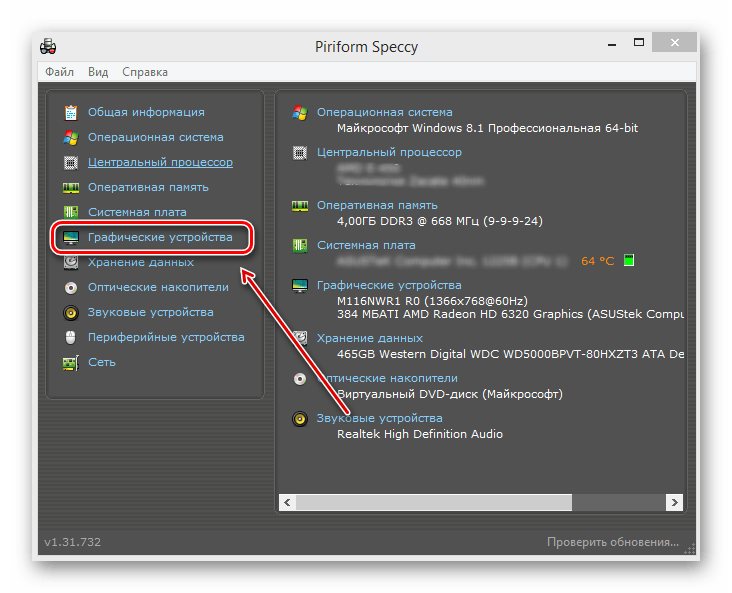The width and height of the screenshot is (732, 593).
Task: Click Операционная система heading in summary panel
Action: tap(385, 112)
